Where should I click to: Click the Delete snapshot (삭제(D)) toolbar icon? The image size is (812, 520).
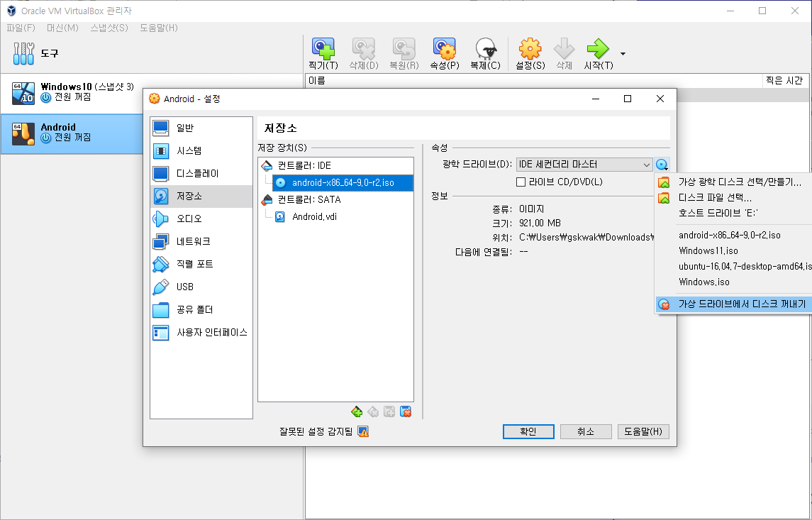[x=364, y=49]
